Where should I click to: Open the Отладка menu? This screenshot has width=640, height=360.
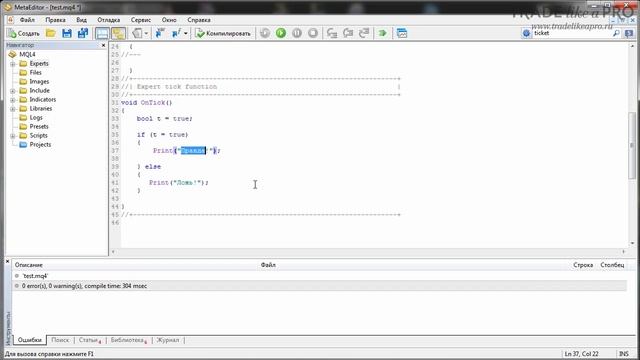(109, 20)
